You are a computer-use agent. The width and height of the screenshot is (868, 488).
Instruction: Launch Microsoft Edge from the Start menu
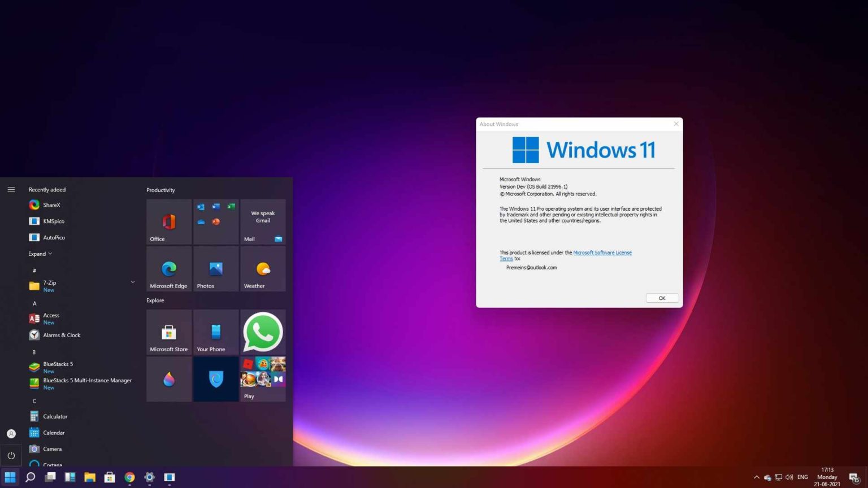tap(168, 269)
